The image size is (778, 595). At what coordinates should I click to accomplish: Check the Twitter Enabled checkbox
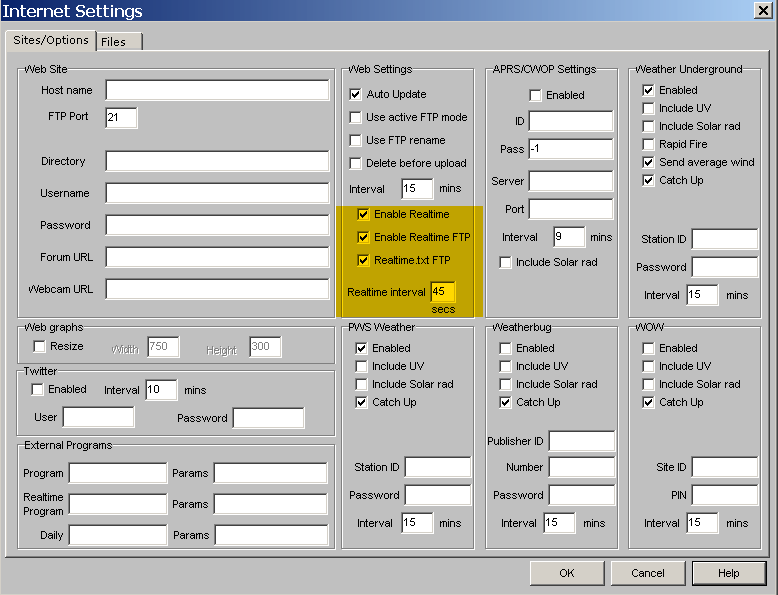[38, 389]
